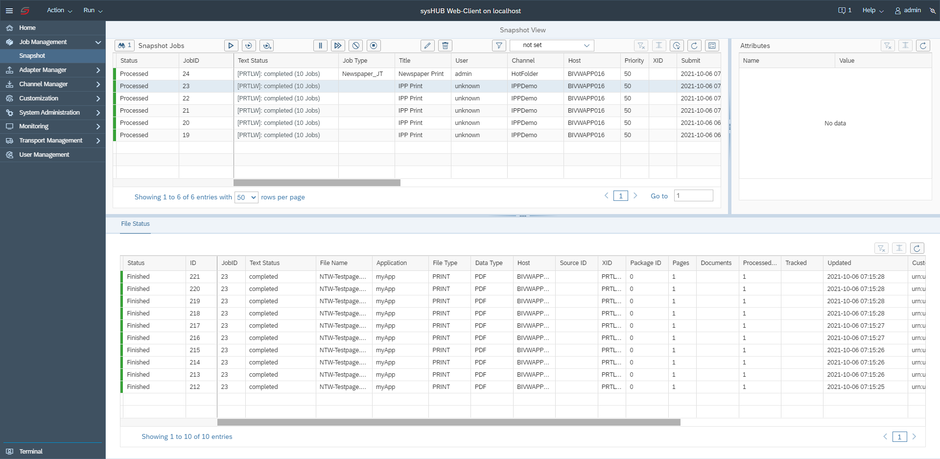
Task: Click the refresh icon in Snapshot Jobs toolbar
Action: pos(694,46)
